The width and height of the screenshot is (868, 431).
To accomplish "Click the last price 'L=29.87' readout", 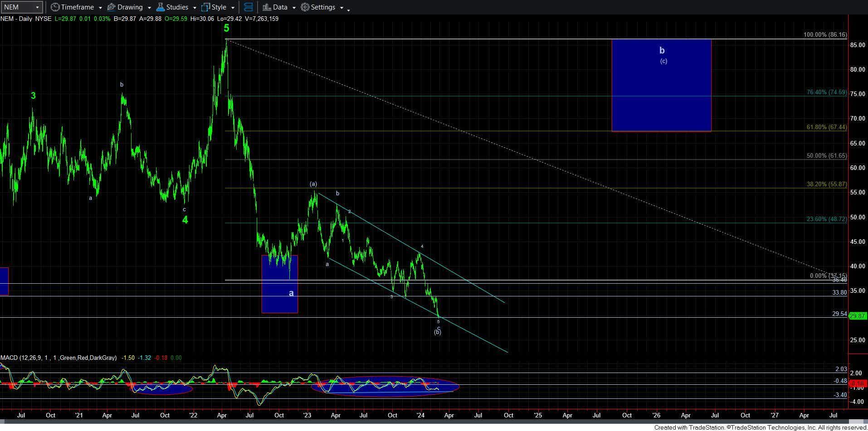I will point(64,19).
